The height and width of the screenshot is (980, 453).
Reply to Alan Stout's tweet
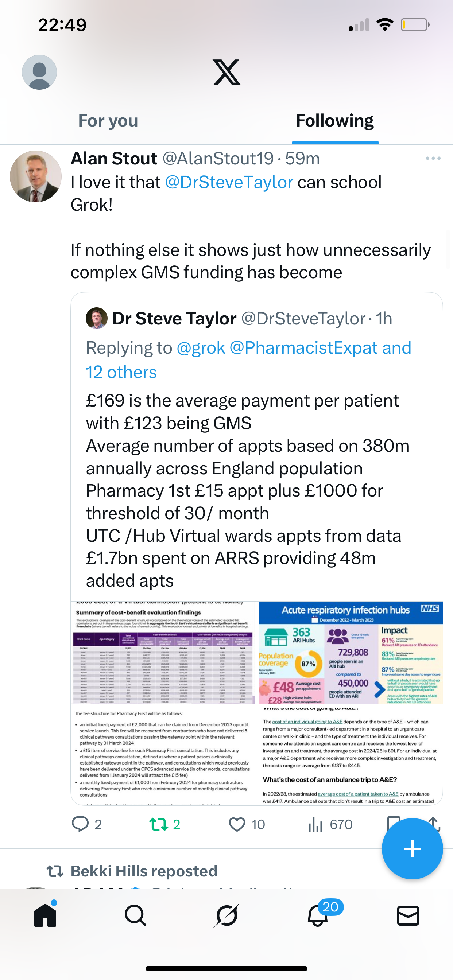tap(81, 824)
